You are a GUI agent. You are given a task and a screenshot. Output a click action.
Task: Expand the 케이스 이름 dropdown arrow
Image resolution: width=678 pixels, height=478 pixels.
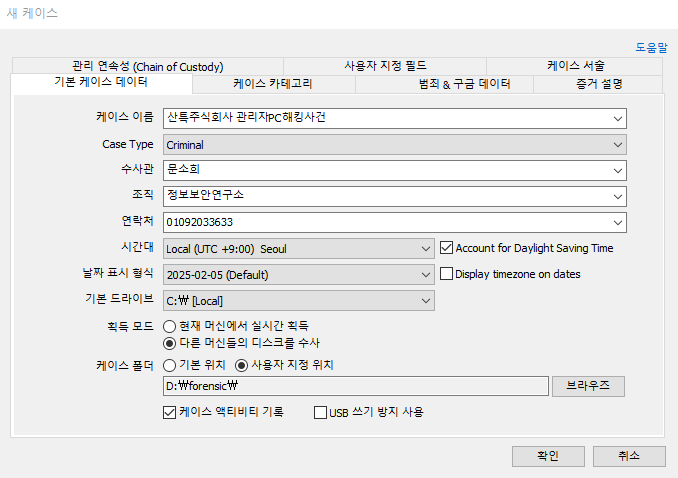coord(617,119)
